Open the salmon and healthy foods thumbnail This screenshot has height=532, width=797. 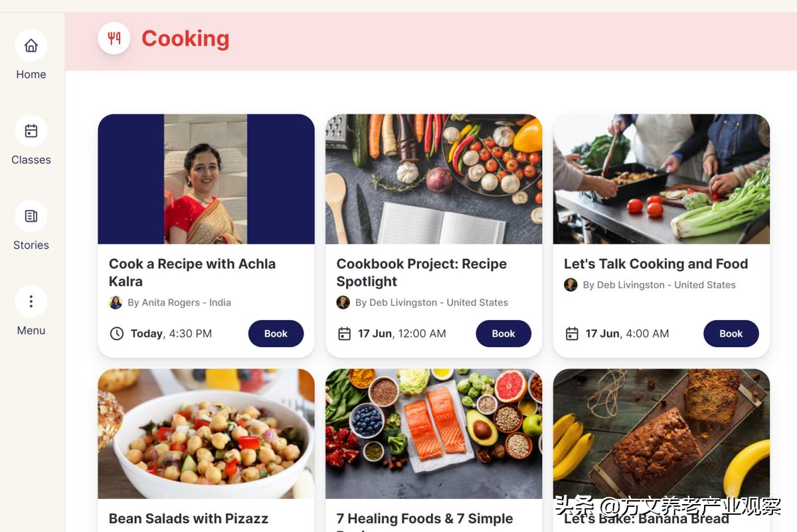434,433
